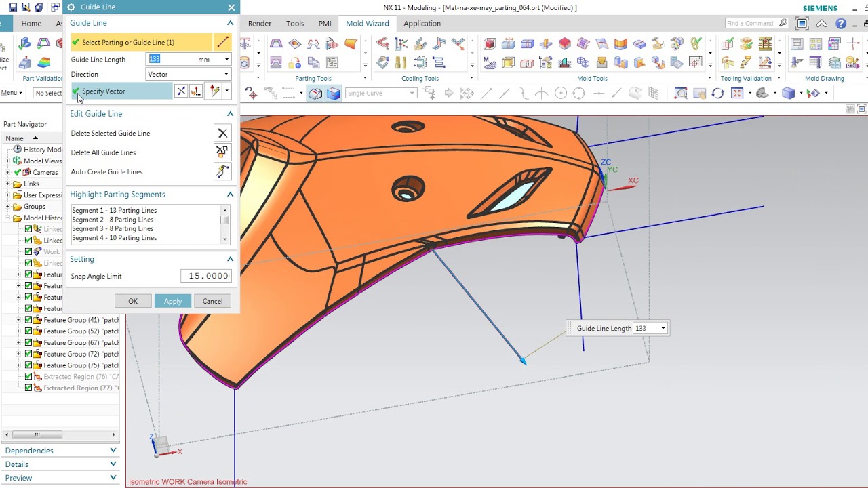The image size is (868, 488).
Task: Click the first Cooling Tools channel icon
Action: click(383, 44)
